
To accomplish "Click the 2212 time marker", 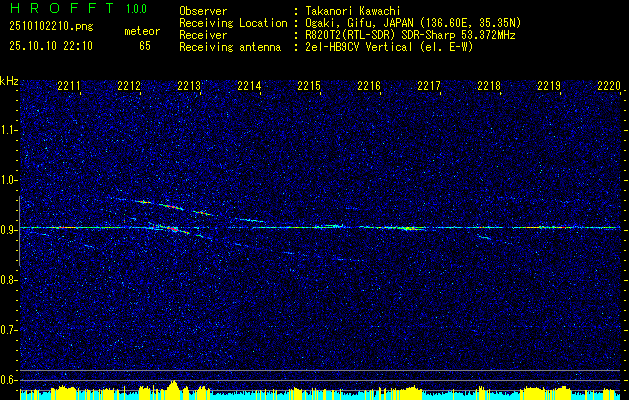I will point(129,86).
